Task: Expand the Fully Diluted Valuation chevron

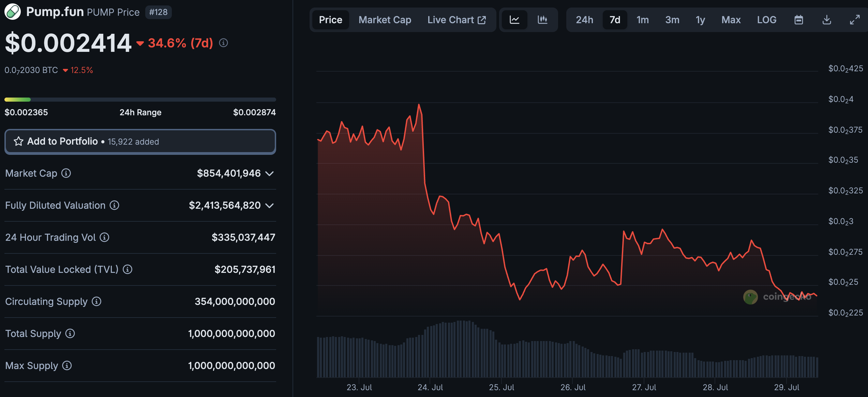Action: (270, 205)
